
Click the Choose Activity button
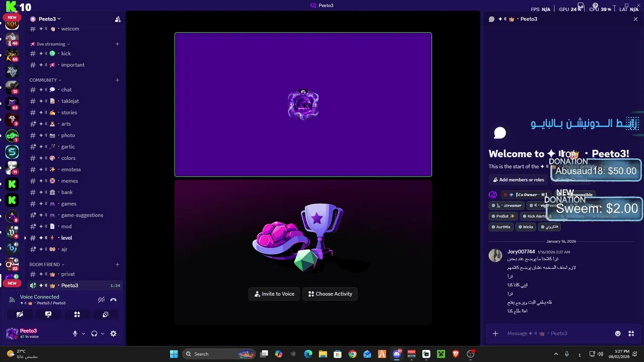pyautogui.click(x=330, y=294)
